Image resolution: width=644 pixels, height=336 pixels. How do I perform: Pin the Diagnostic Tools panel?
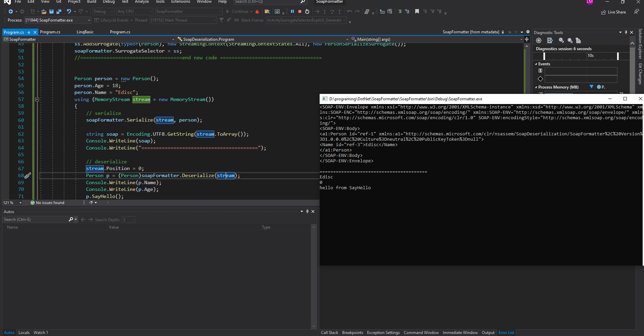(626, 32)
